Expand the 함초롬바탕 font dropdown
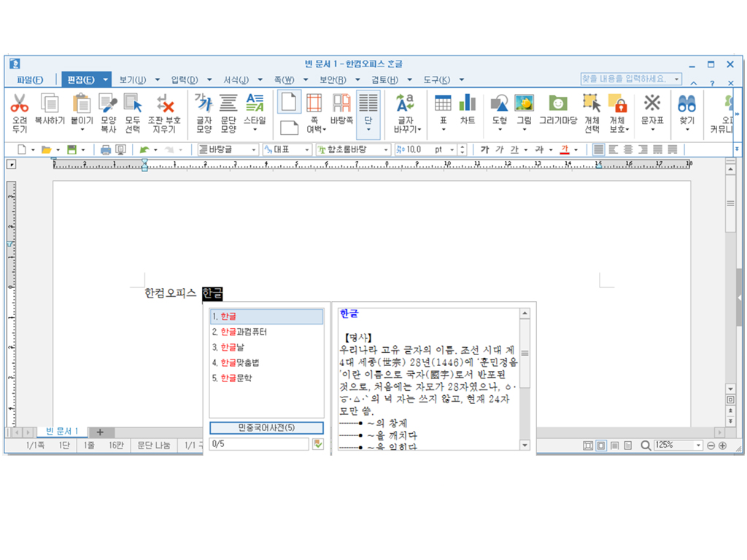The height and width of the screenshot is (560, 747). point(386,150)
